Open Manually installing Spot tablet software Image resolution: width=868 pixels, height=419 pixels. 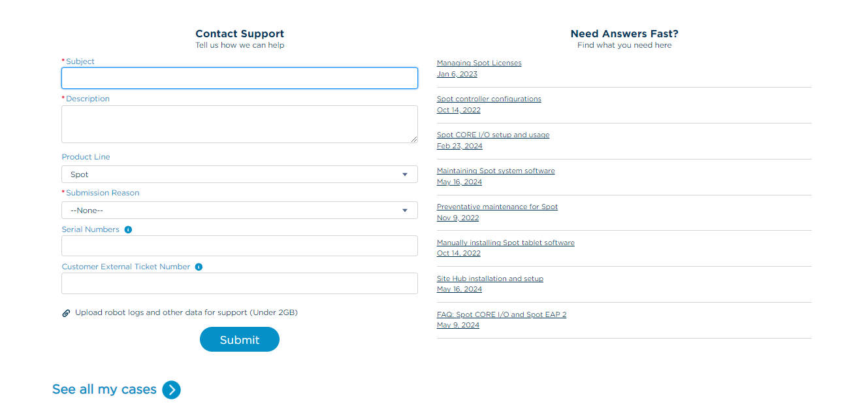point(506,243)
